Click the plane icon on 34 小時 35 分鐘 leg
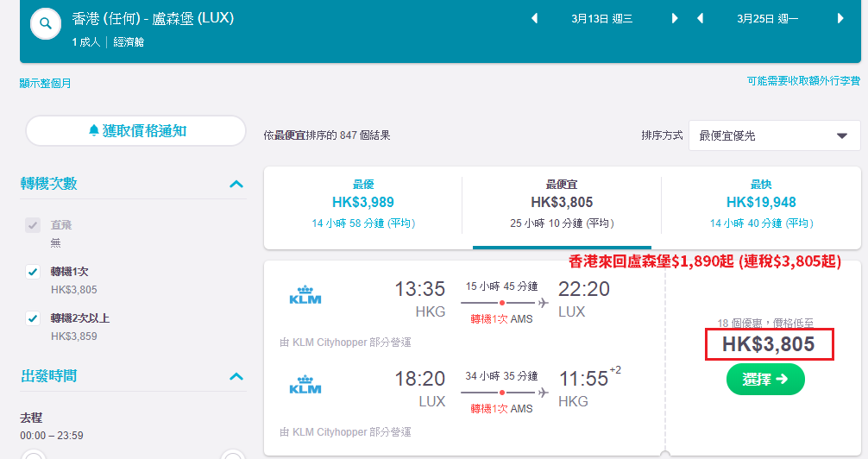 point(543,392)
